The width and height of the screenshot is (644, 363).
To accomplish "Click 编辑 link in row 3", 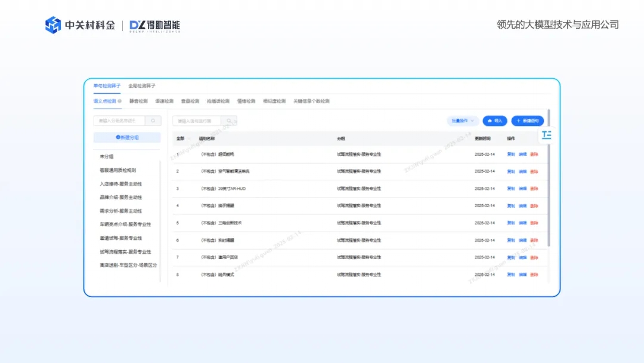I will (522, 189).
